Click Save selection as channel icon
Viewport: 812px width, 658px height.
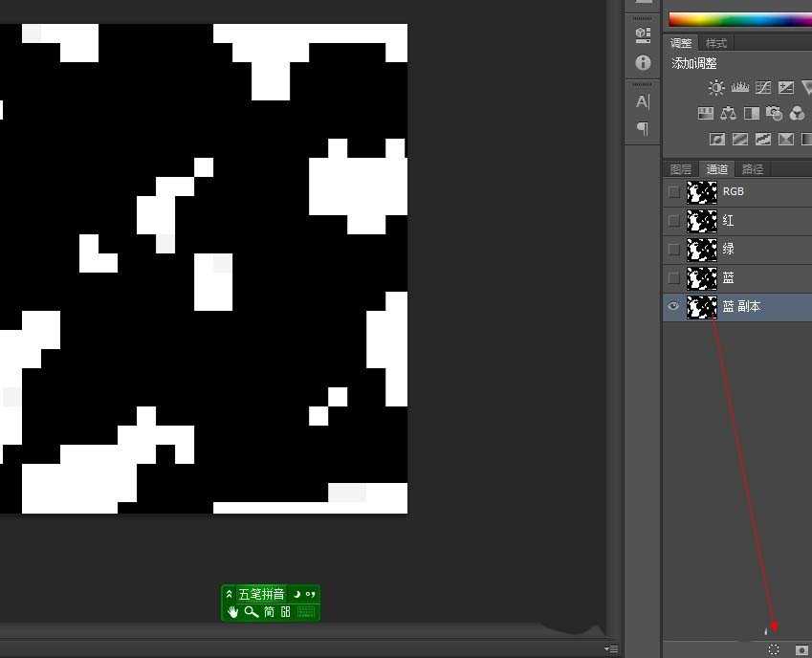(801, 649)
